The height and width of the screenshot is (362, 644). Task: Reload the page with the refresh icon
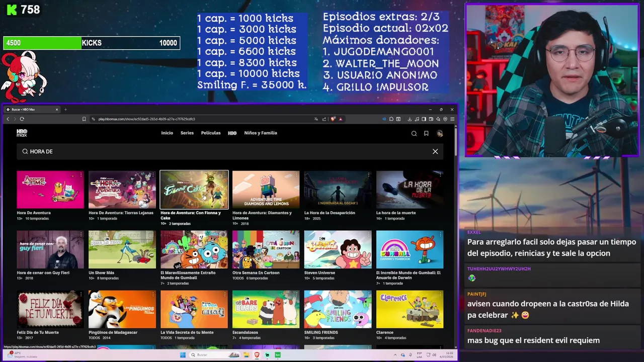click(x=22, y=119)
